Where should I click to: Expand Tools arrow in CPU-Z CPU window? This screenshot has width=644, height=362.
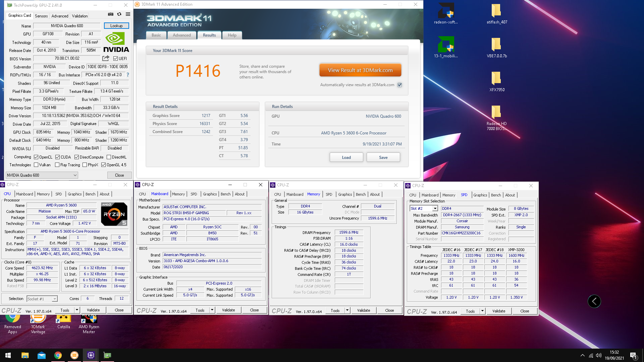tap(77, 310)
